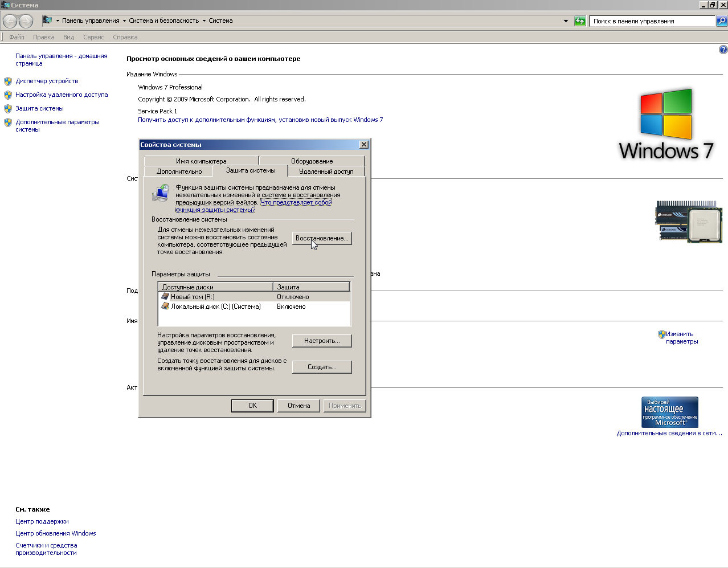Viewport: 728px width, 568px height.
Task: Switch to the Дополнительно tab
Action: (179, 171)
